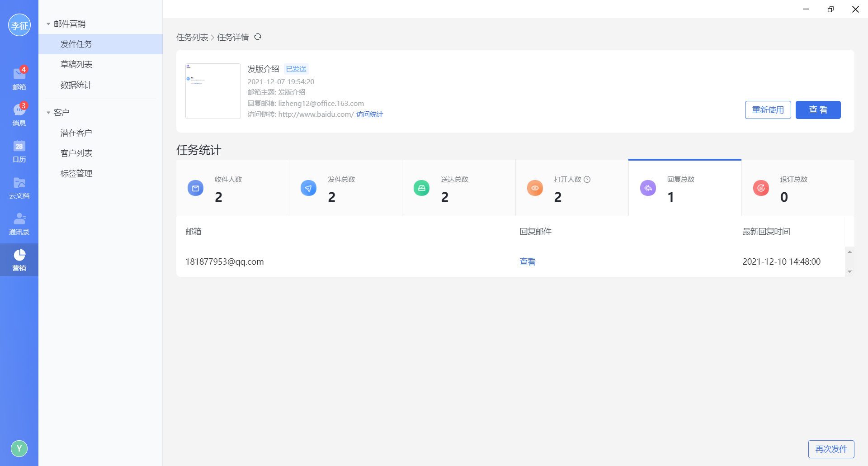Viewport: 868px width, 466px height.
Task: Open the 云文档 cloud documents icon
Action: (19, 187)
